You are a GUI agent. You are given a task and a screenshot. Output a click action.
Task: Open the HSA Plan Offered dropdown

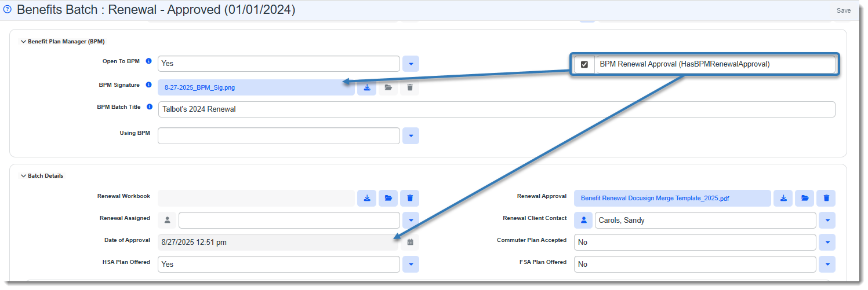point(410,264)
